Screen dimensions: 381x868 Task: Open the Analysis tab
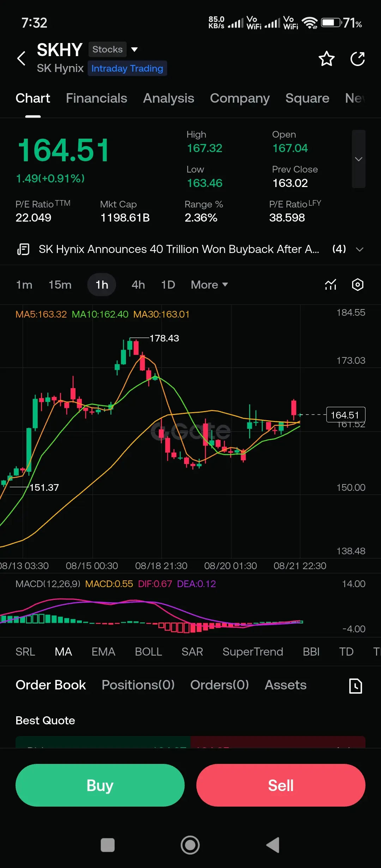coord(169,98)
